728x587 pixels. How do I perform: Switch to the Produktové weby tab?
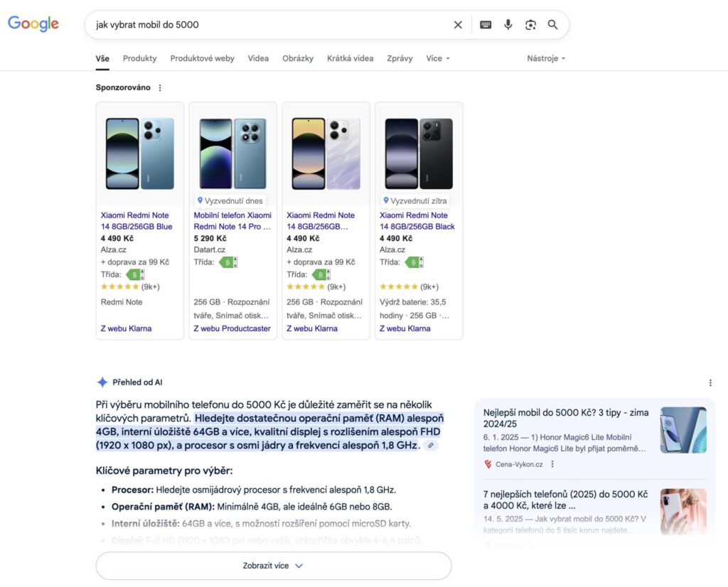(202, 58)
